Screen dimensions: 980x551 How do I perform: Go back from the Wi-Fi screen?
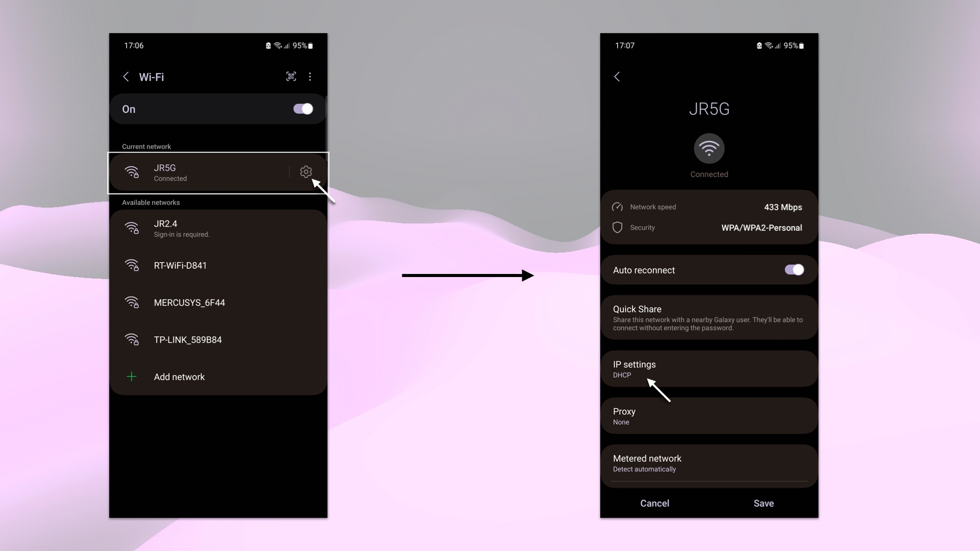(126, 77)
